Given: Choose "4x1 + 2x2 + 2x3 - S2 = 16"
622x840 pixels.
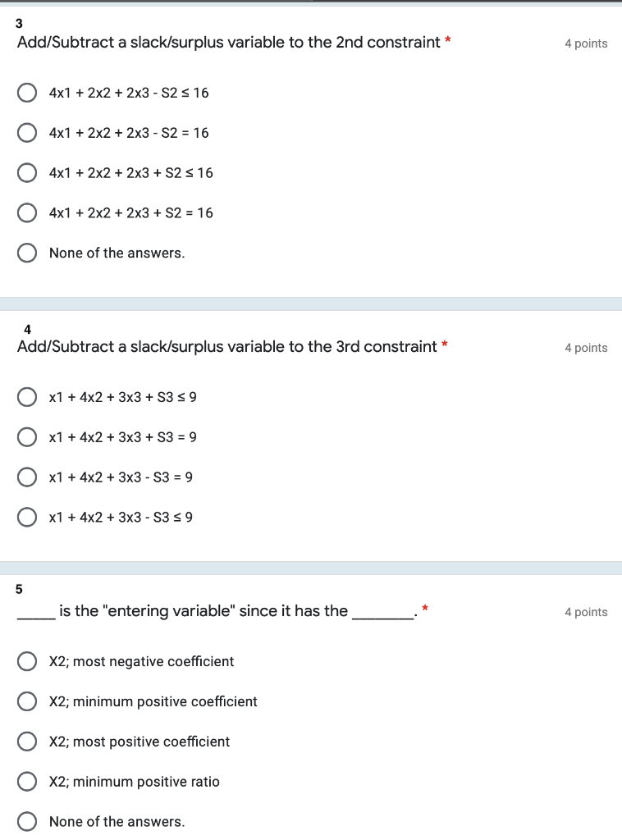Looking at the screenshot, I should 27,132.
